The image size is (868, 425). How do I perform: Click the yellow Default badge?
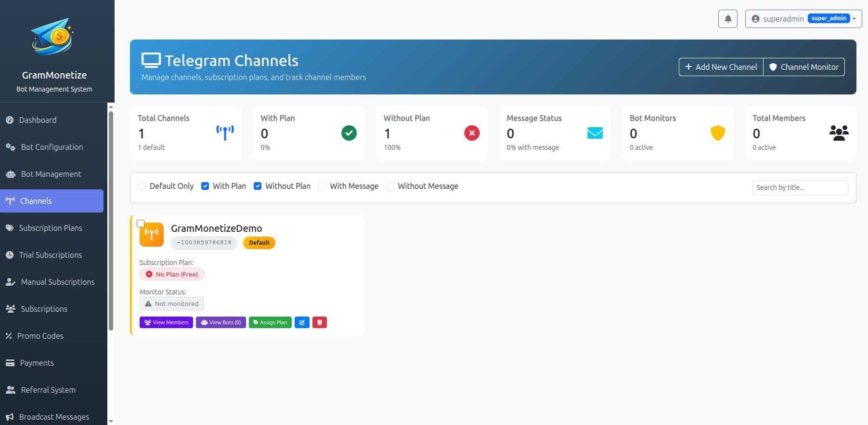pos(259,243)
